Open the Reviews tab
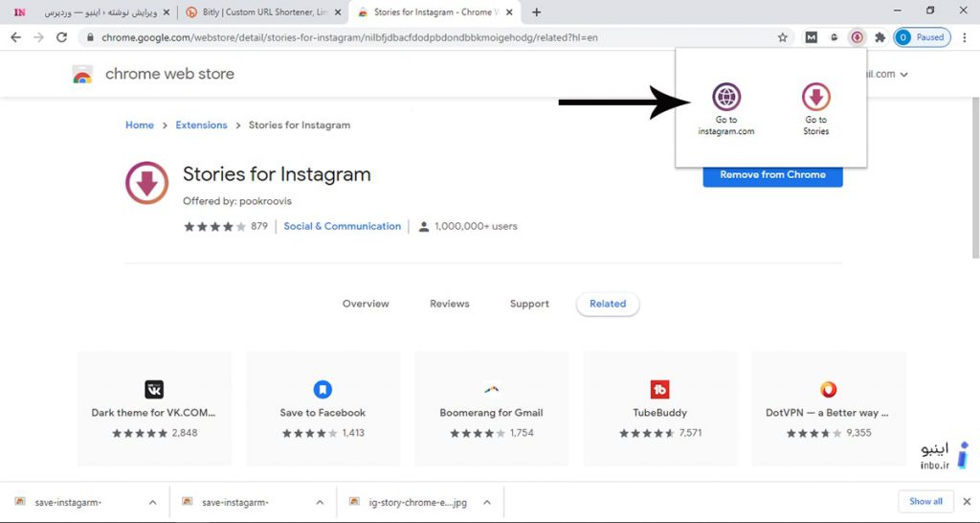Viewport: 980px width, 523px height. pos(450,304)
